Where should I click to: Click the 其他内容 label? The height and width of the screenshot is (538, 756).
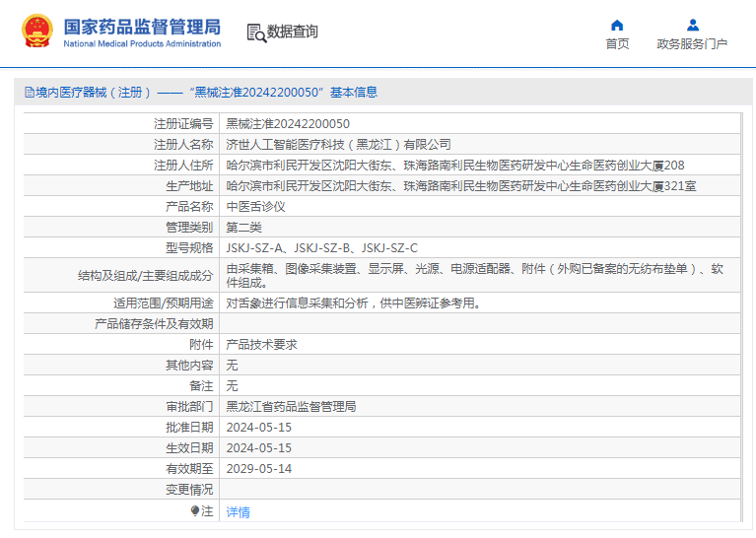point(189,366)
